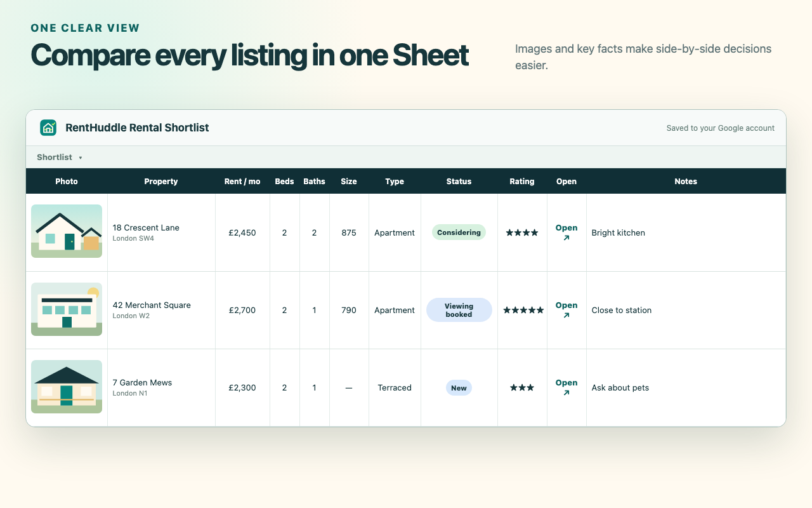
Task: Click the four-star rating for 18 Crescent Lane
Action: [x=522, y=233]
